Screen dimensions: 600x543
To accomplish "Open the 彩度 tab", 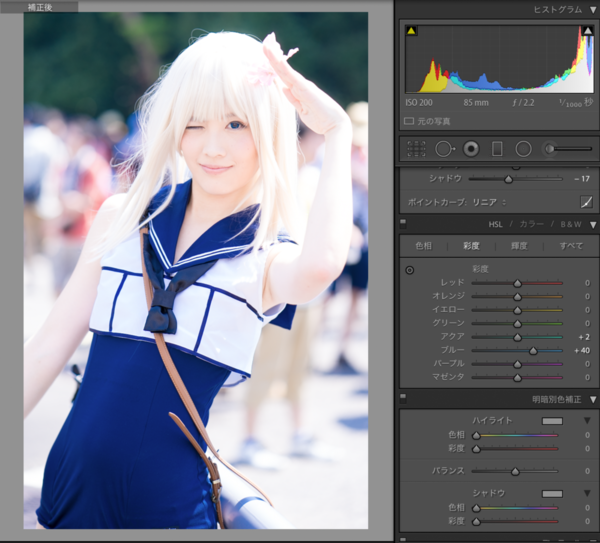I will [471, 246].
